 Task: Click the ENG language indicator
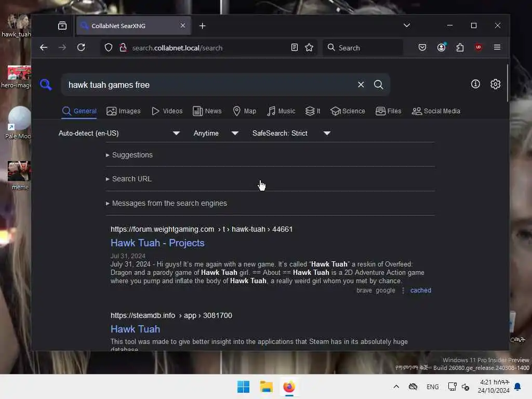(x=433, y=387)
